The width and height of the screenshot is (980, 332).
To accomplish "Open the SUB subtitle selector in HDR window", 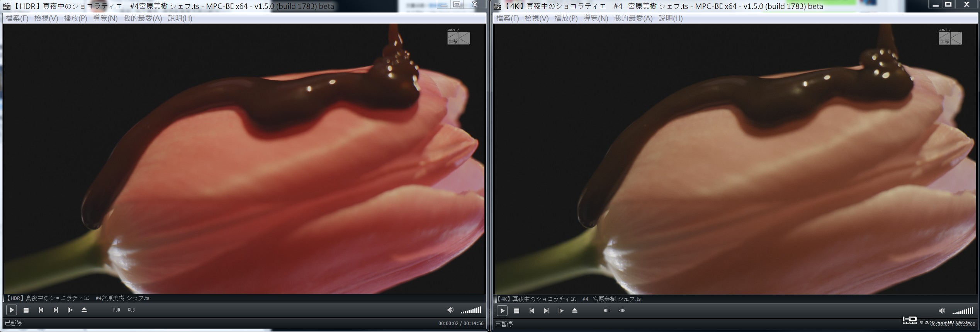I will pyautogui.click(x=131, y=310).
